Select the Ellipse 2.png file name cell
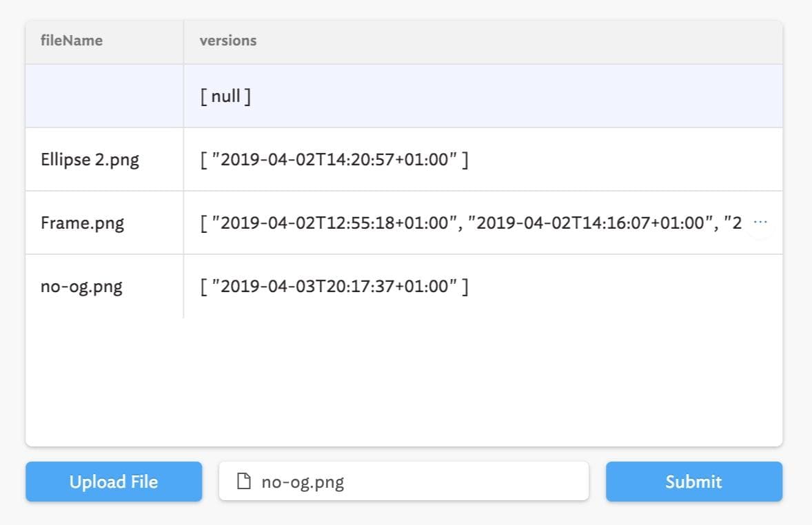This screenshot has height=525, width=812. 90,160
